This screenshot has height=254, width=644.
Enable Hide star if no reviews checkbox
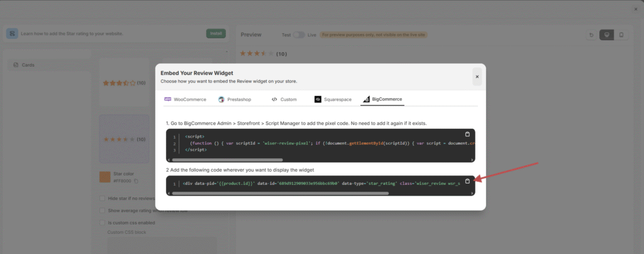tap(103, 198)
